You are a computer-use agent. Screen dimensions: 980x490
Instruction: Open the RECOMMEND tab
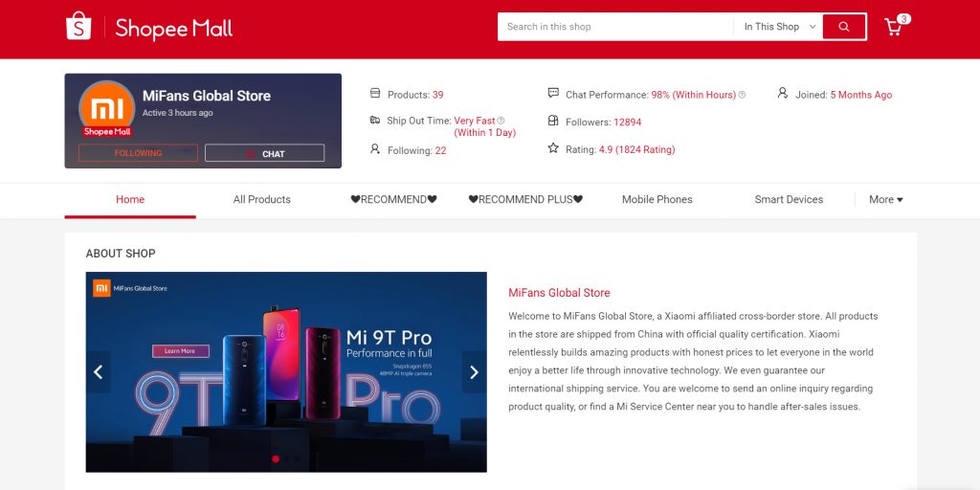(393, 199)
